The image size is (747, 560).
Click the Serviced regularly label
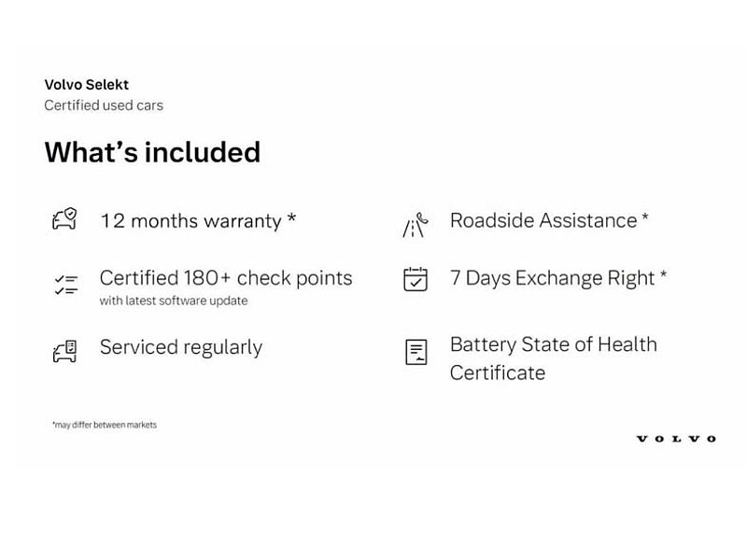click(x=181, y=347)
